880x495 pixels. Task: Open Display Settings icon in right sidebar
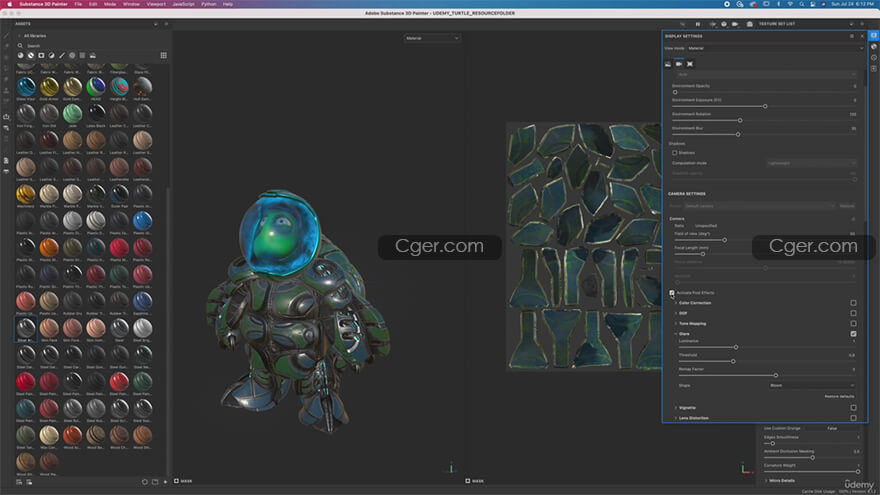click(x=873, y=35)
